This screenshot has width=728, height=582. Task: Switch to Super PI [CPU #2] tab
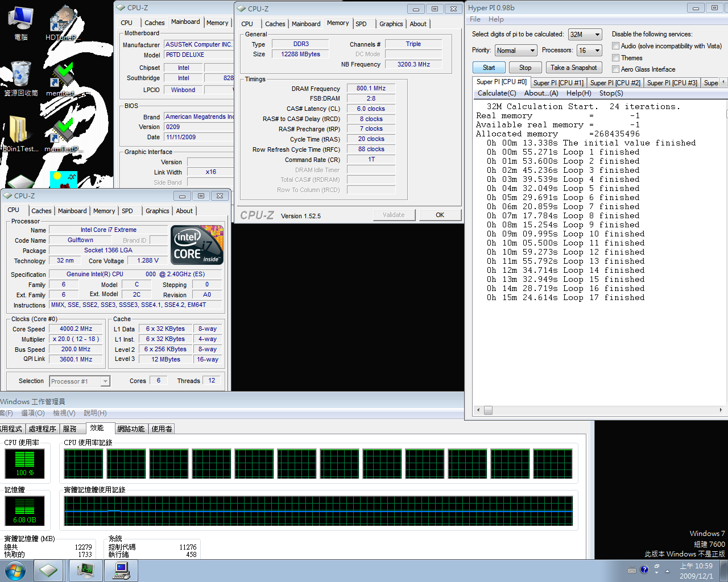pyautogui.click(x=615, y=83)
